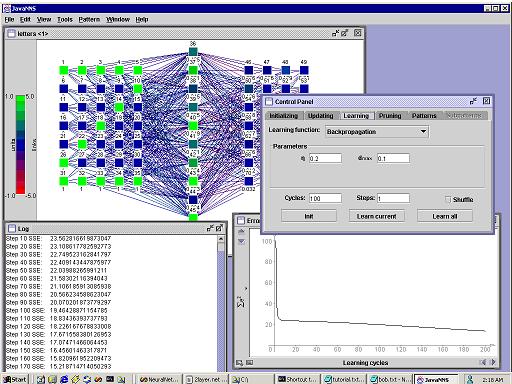Open the Pattern menu

tap(89, 19)
